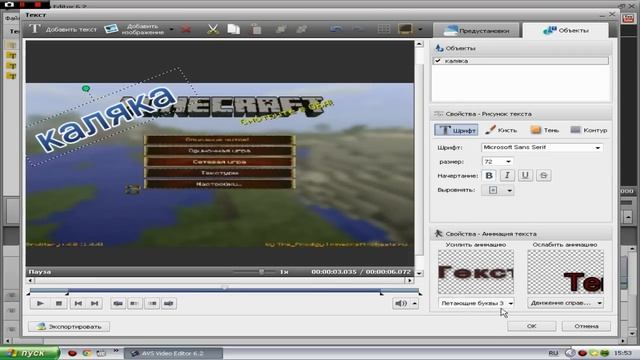Toggle the checkbox for каляка object
Image resolution: width=640 pixels, height=360 pixels.
[438, 61]
